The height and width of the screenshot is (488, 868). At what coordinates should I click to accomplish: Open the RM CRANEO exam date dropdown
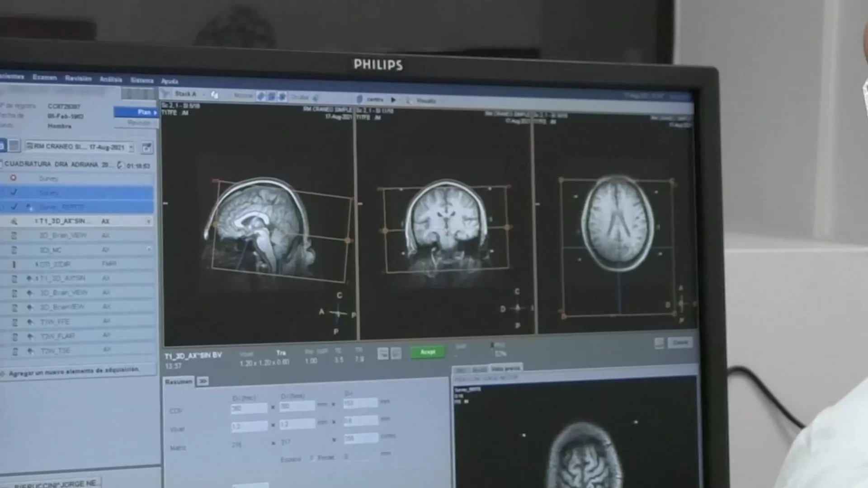131,147
